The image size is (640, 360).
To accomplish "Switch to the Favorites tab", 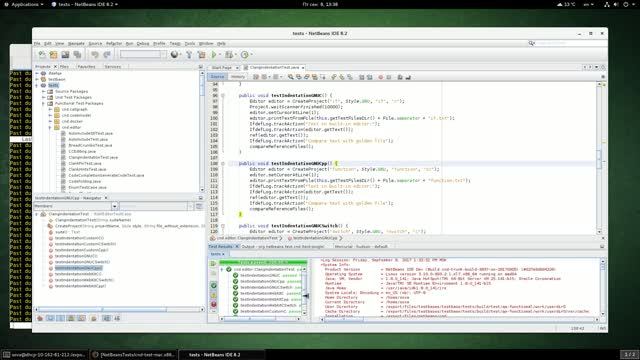I will coord(86,67).
